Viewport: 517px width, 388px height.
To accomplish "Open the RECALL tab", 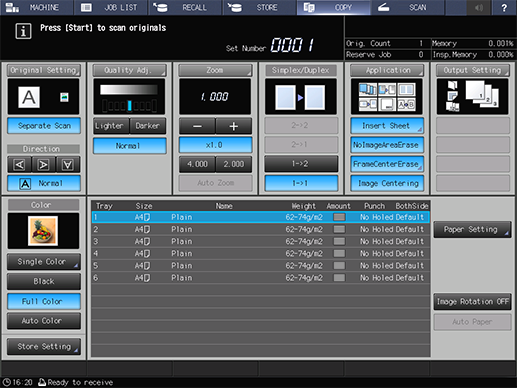I will [x=185, y=7].
